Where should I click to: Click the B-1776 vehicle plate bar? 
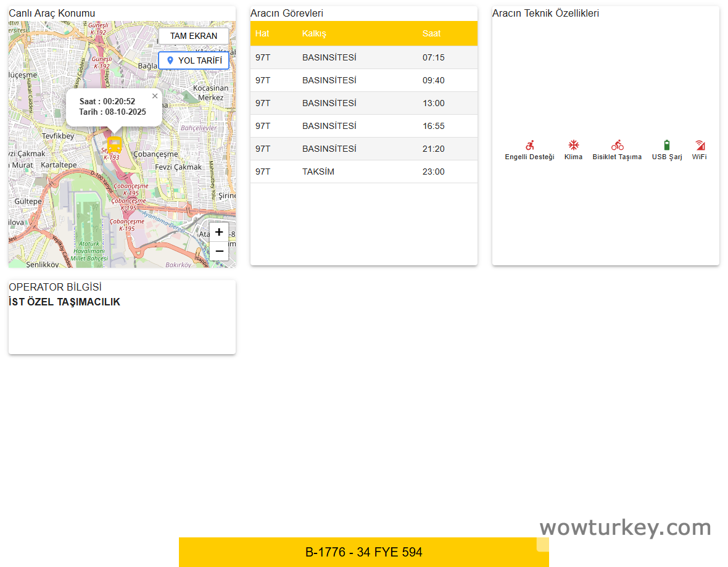click(x=363, y=552)
